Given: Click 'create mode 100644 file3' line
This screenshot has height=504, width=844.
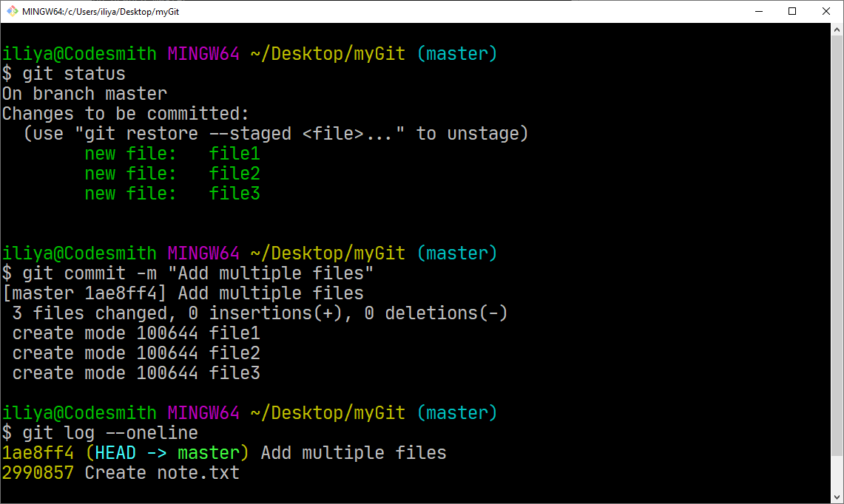Looking at the screenshot, I should [136, 373].
